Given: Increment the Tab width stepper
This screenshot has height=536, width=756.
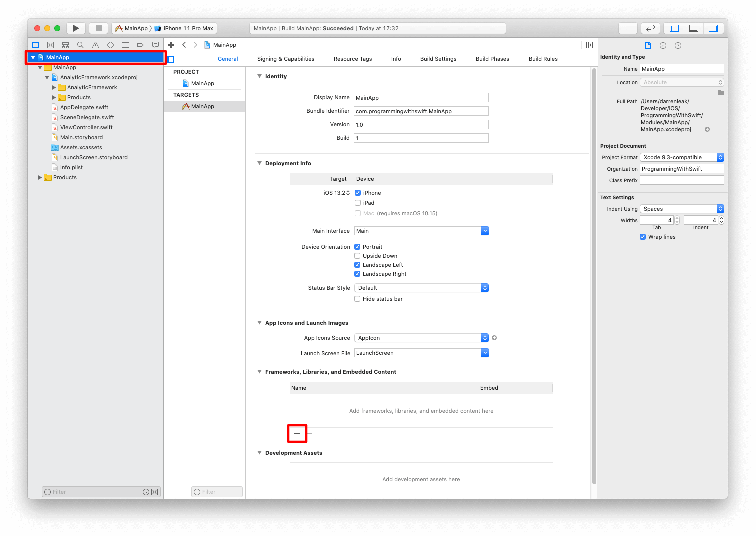Looking at the screenshot, I should pos(677,218).
